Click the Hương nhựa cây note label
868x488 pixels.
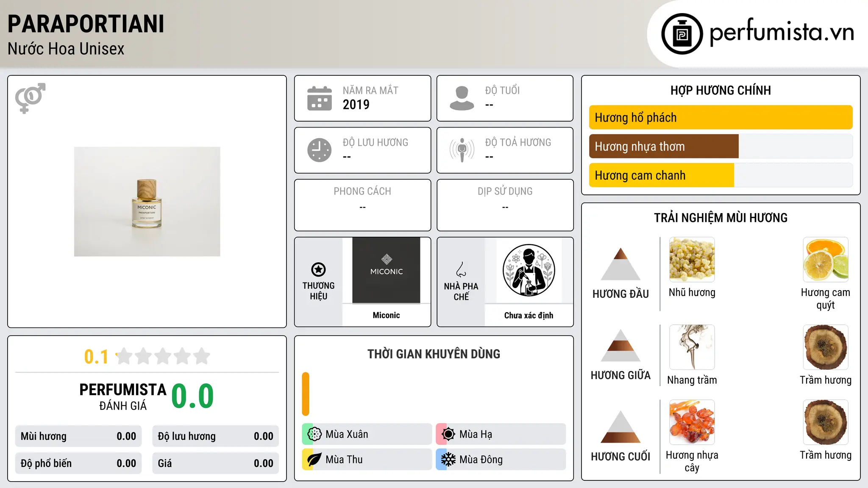692,461
